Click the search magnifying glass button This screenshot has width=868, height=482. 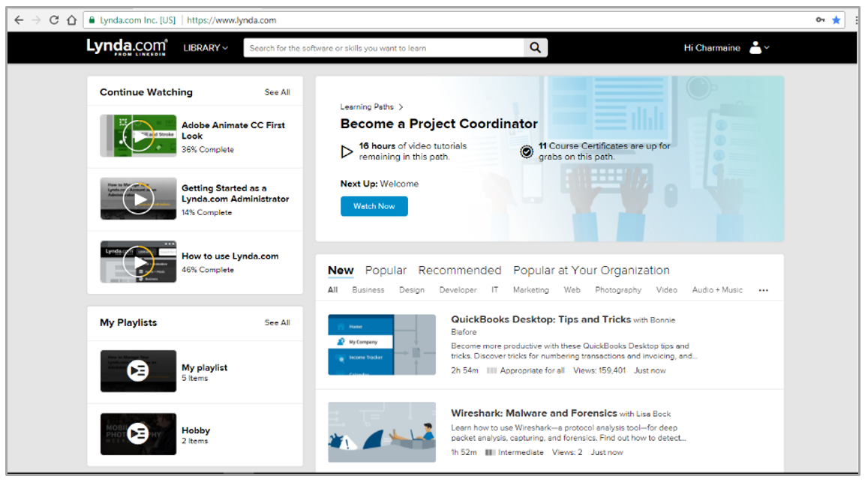tap(536, 47)
